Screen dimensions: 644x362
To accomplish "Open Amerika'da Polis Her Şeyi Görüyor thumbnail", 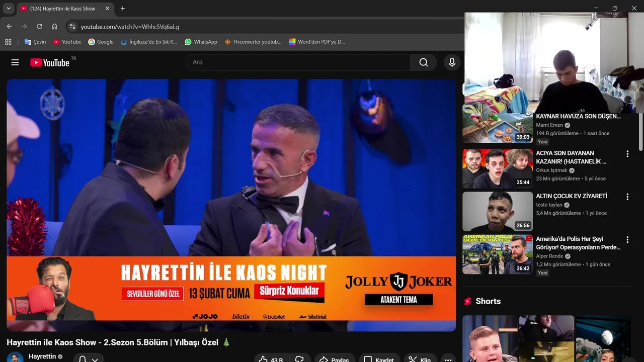I will tap(498, 254).
